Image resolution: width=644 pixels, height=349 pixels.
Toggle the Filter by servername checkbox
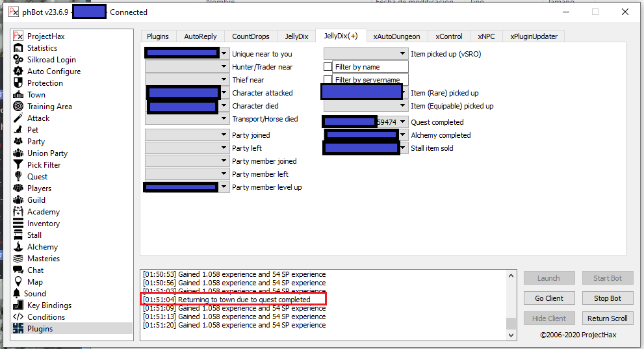[x=328, y=80]
